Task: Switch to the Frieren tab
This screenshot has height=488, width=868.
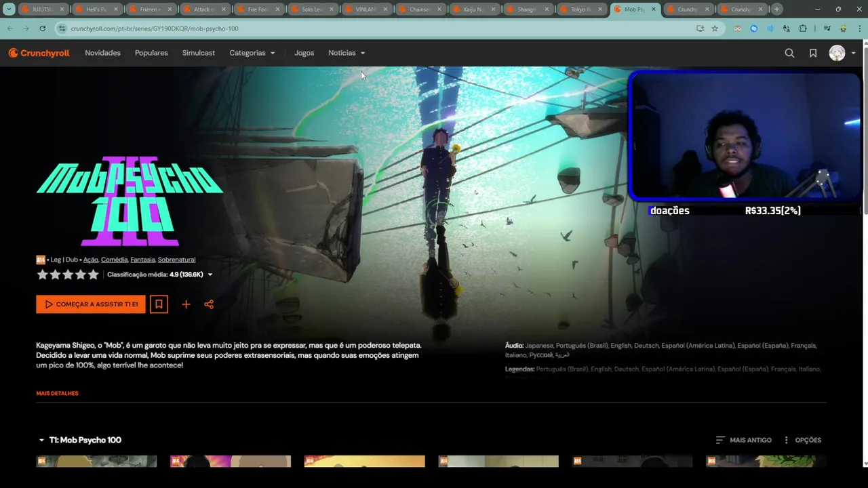Action: pyautogui.click(x=151, y=9)
